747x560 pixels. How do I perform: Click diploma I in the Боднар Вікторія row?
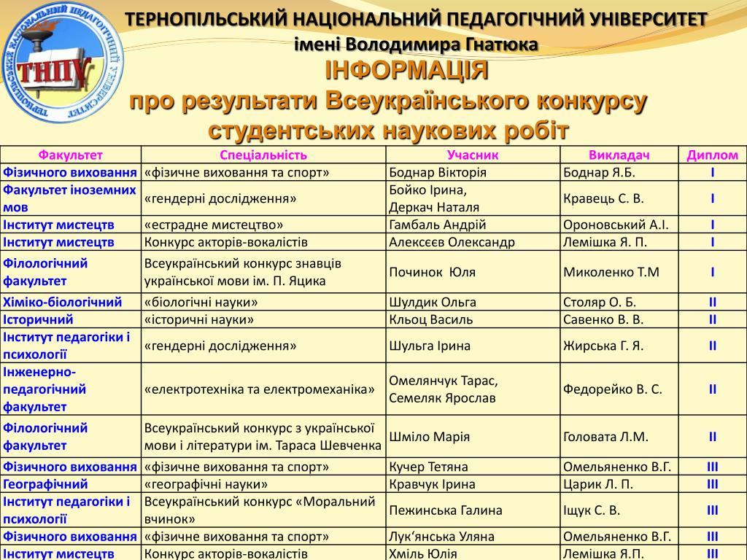[712, 172]
